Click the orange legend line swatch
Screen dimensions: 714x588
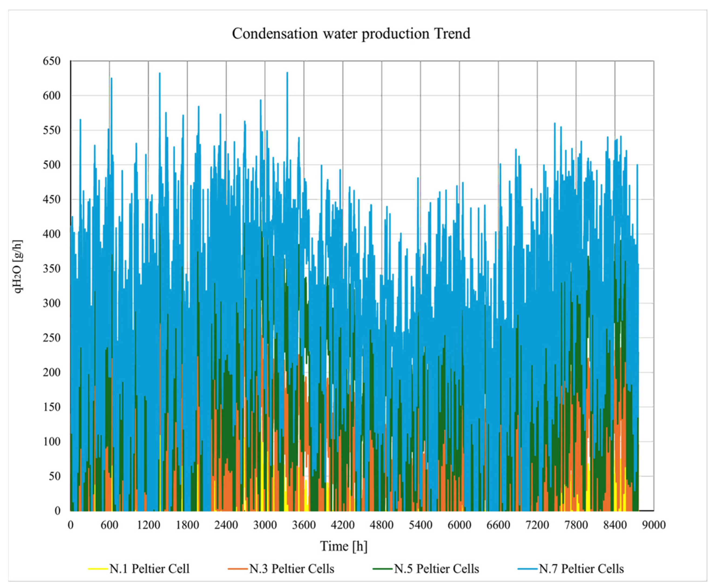(238, 569)
